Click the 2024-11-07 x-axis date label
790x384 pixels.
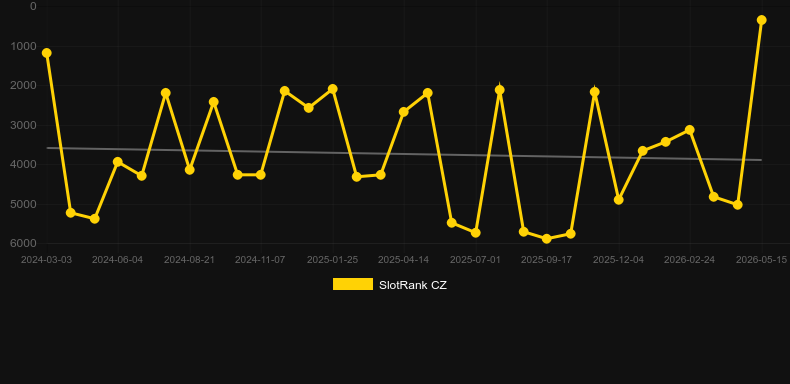tap(260, 260)
